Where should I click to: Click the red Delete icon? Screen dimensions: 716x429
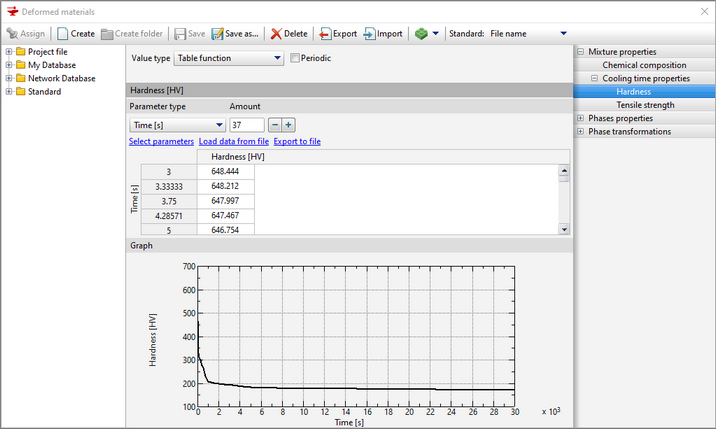click(277, 33)
